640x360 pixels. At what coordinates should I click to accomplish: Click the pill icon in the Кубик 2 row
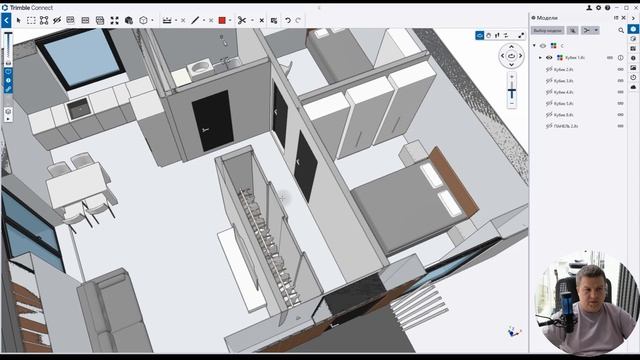coord(620,69)
